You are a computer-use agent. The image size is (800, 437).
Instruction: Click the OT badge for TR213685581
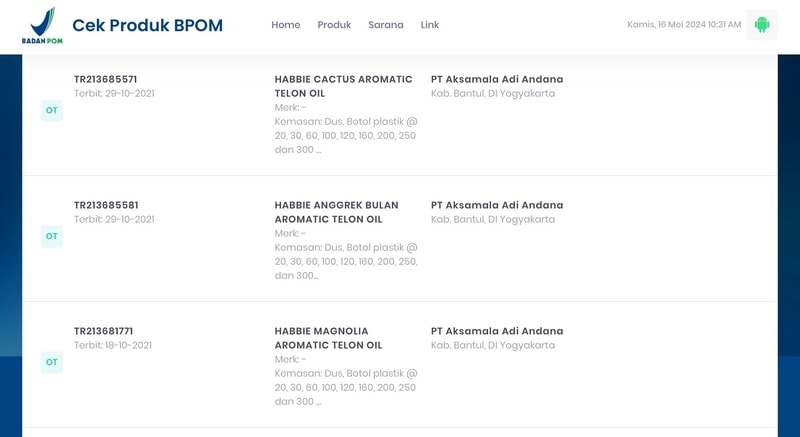52,237
